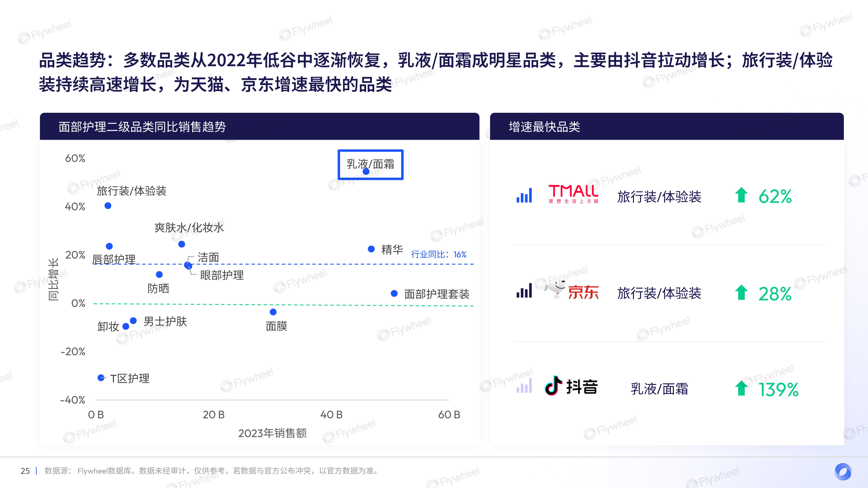Image resolution: width=868 pixels, height=488 pixels.
Task: Click the 62% growth value
Action: [x=775, y=196]
